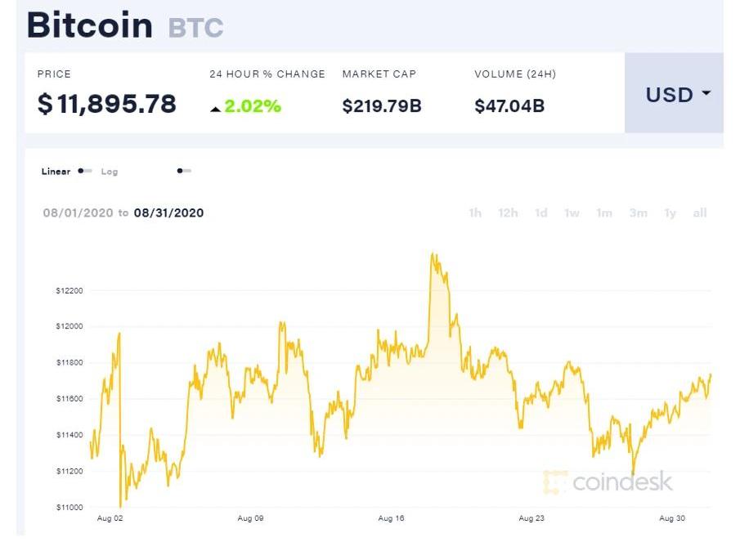Image resolution: width=740 pixels, height=560 pixels.
Task: Click the CoinDesk logo watermark
Action: 608,482
